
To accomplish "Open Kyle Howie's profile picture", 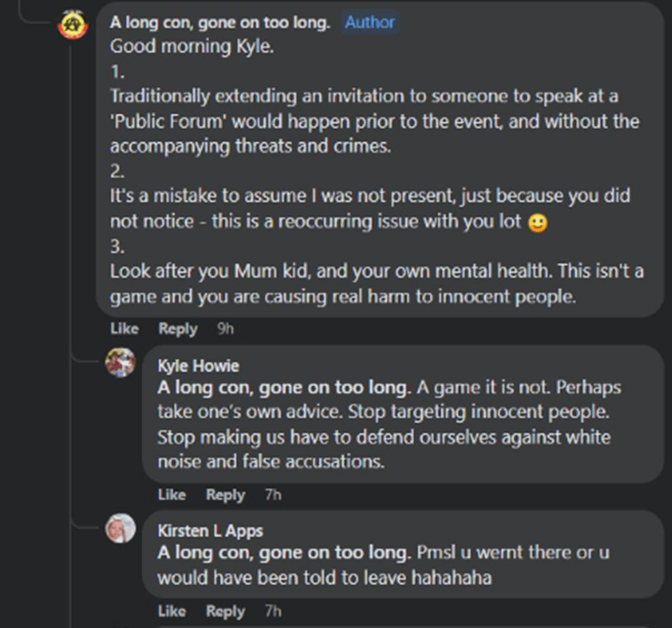I will click(121, 363).
